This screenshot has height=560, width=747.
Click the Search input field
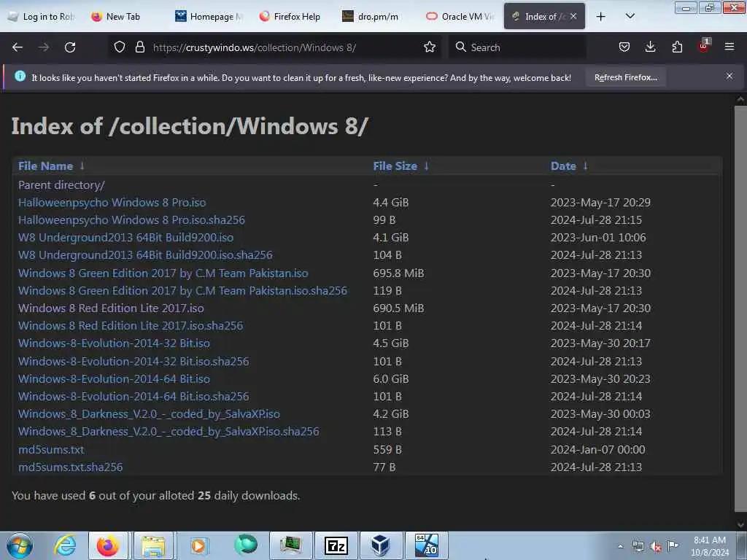point(517,47)
